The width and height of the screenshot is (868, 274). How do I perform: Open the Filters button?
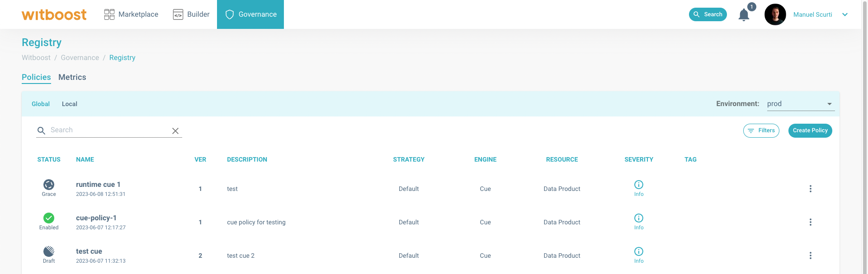click(761, 130)
